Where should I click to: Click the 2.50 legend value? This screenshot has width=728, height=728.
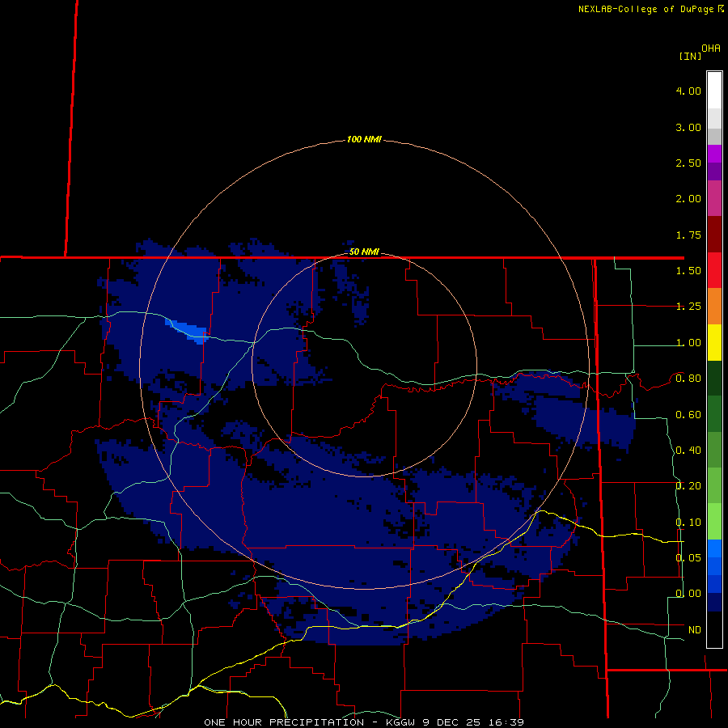(688, 163)
